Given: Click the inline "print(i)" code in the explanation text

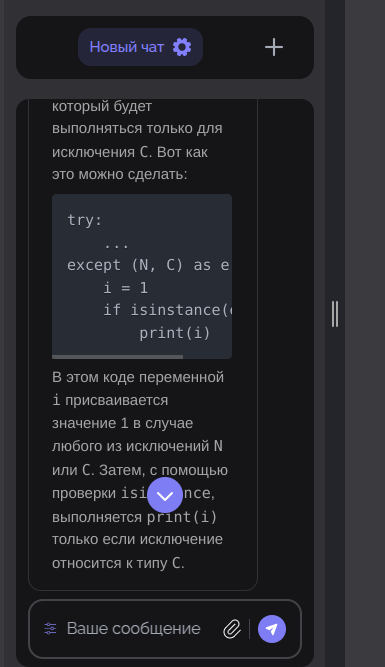Looking at the screenshot, I should pyautogui.click(x=182, y=517).
